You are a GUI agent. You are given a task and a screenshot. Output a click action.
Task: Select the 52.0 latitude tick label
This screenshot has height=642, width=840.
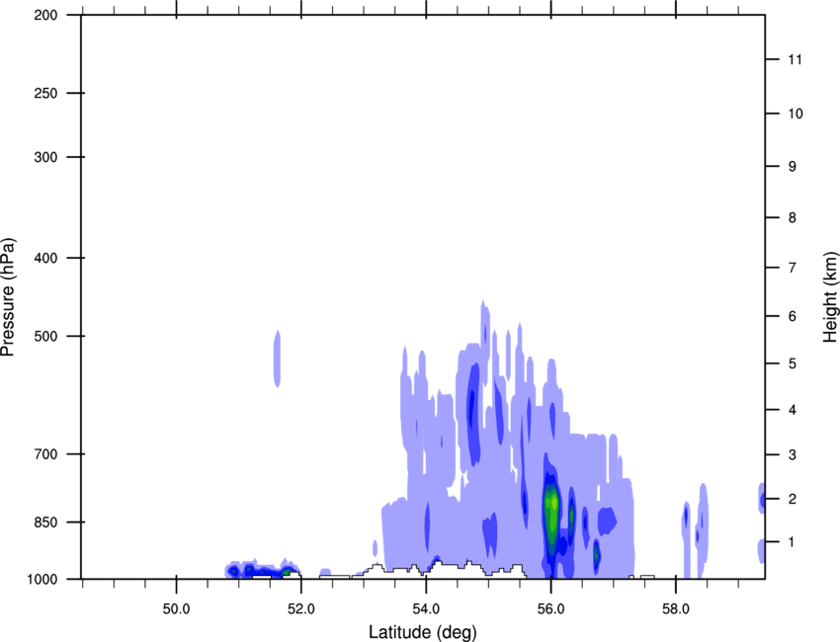point(300,605)
